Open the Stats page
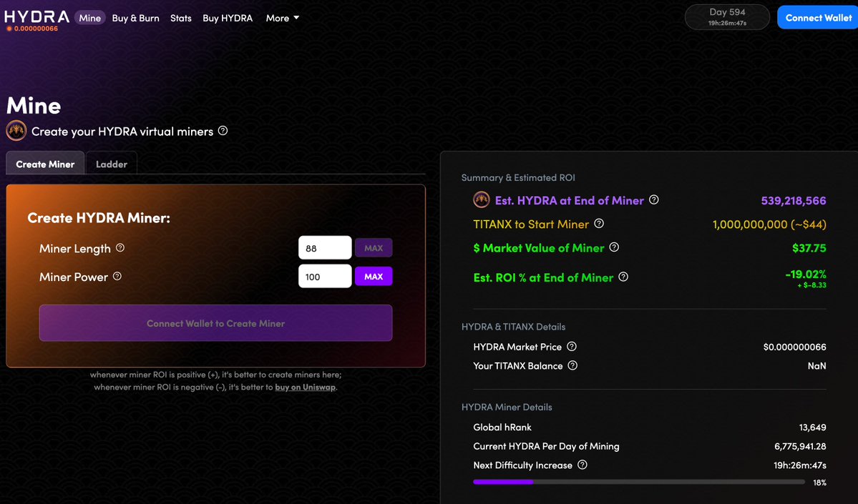 180,18
